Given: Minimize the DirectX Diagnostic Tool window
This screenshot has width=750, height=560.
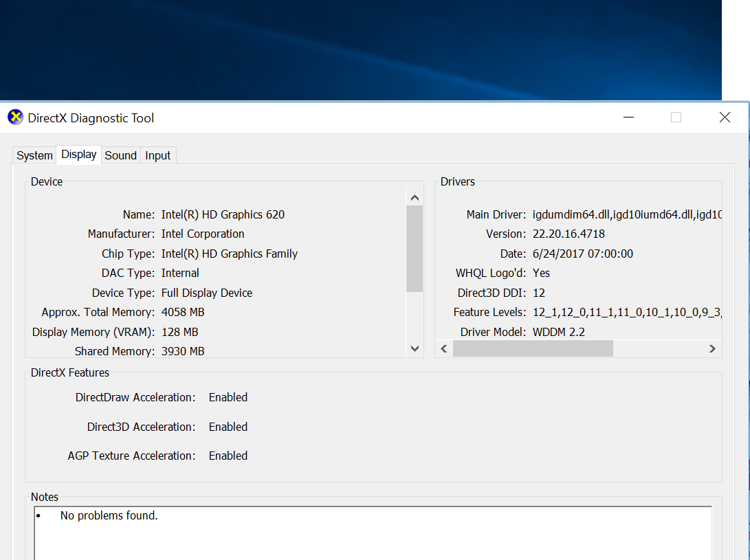Looking at the screenshot, I should pyautogui.click(x=628, y=117).
